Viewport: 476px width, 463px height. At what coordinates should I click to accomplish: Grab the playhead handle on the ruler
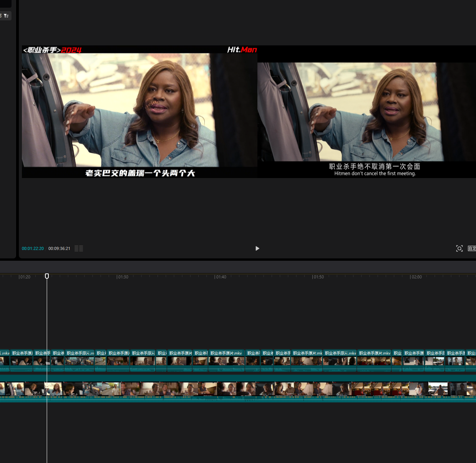[x=47, y=276]
